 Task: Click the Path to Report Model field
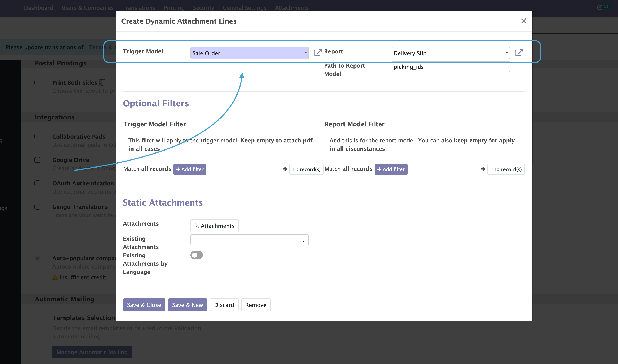click(450, 67)
